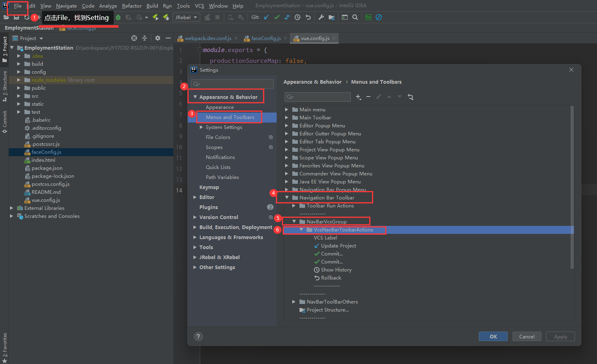597x364 pixels.
Task: Click the Git Commit green checkmark icon
Action: click(277, 17)
